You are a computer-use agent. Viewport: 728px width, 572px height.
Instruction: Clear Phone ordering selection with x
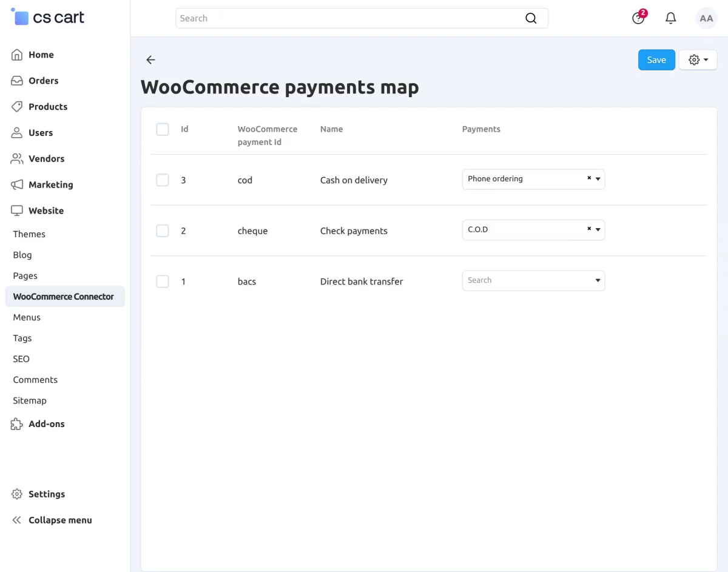[x=589, y=178]
